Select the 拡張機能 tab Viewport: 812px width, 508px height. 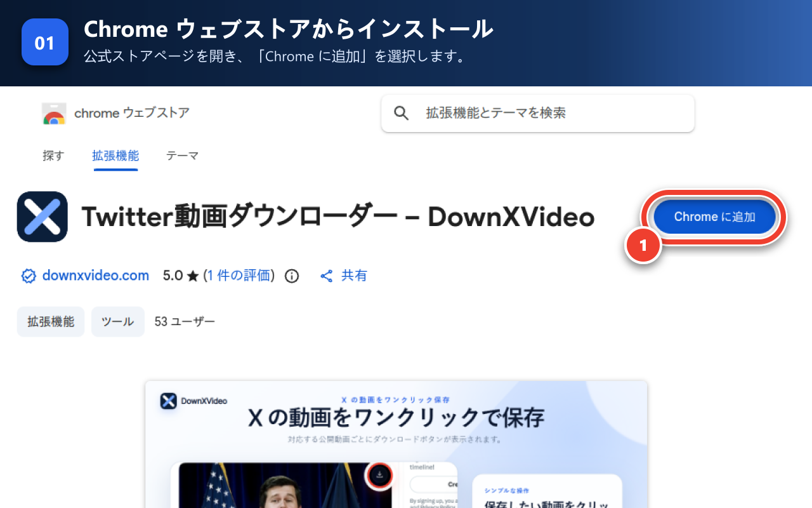click(115, 156)
